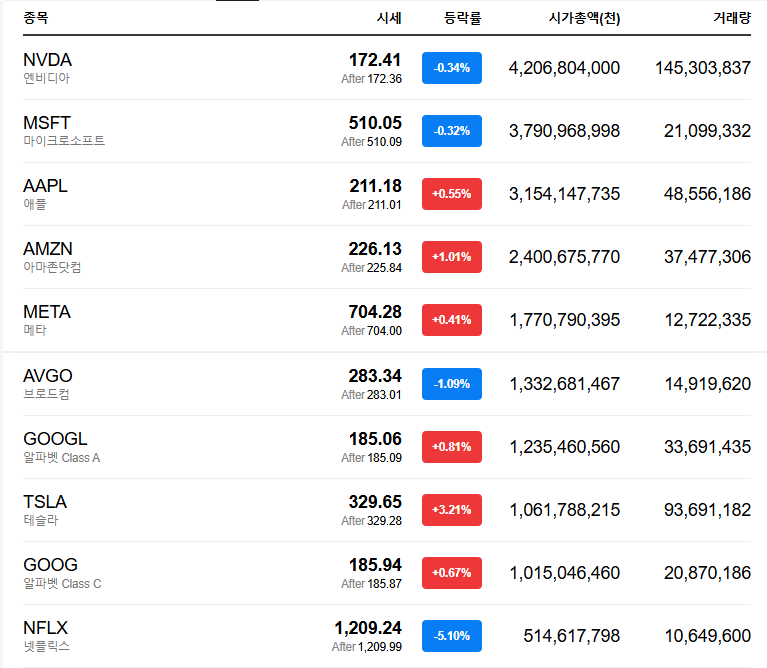767x668 pixels.
Task: Click volume 48,556,186
Action: click(707, 194)
